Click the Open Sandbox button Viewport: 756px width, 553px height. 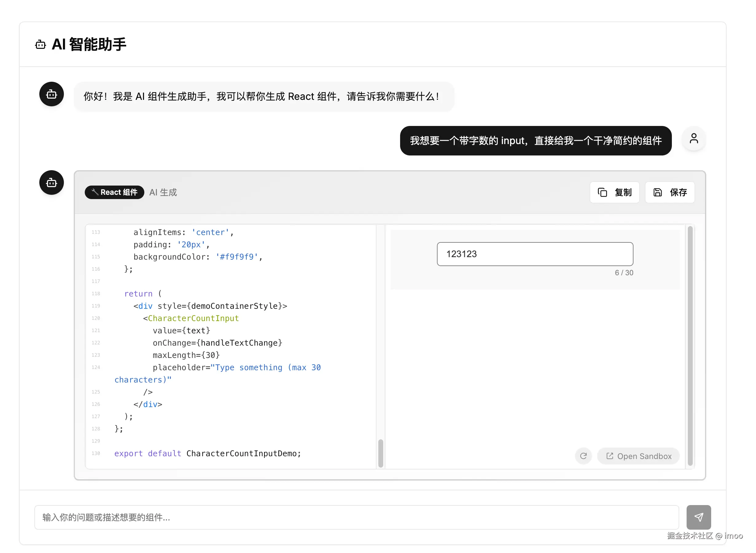coord(638,456)
